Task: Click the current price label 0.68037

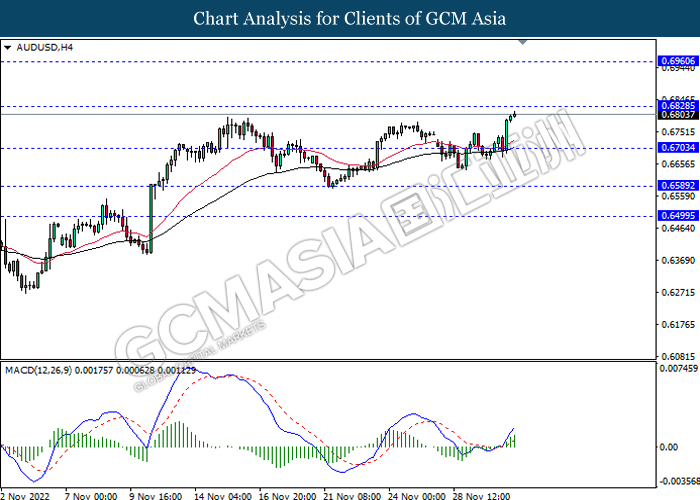Action: [x=678, y=115]
